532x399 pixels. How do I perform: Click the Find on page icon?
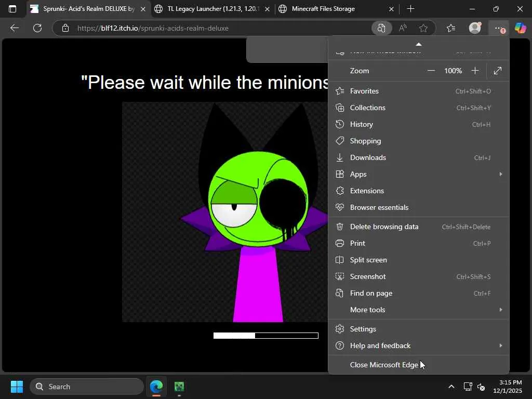click(340, 293)
